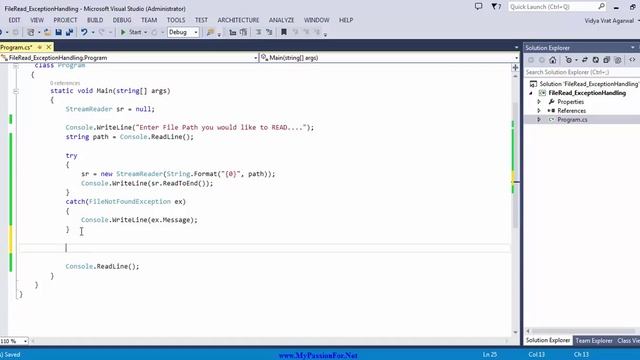640x360 pixels.
Task: Click the Sync with Active Document icon
Action: coord(584,60)
